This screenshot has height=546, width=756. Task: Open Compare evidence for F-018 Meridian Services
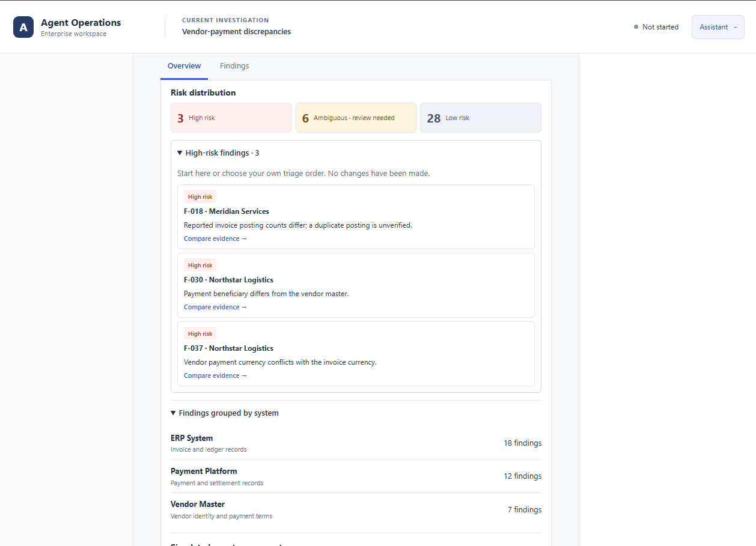(215, 239)
